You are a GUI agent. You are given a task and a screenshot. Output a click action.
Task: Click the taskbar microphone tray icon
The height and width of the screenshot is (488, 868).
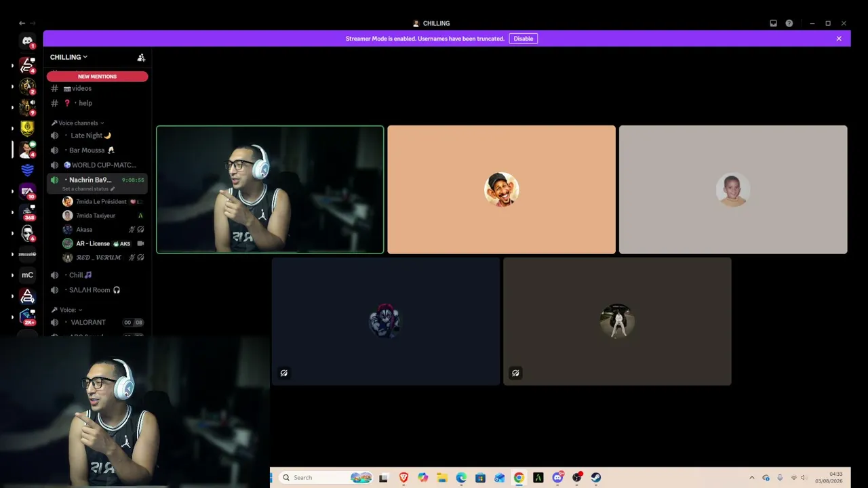(780, 478)
